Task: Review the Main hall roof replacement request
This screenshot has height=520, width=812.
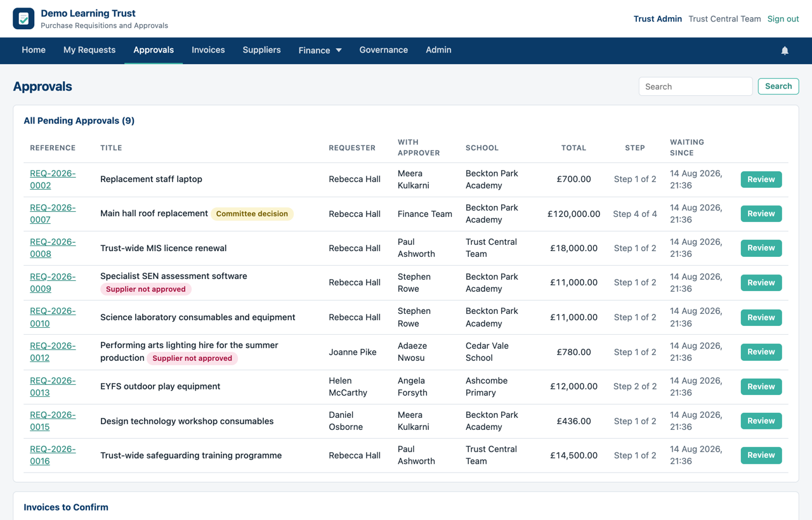Action: tap(761, 214)
